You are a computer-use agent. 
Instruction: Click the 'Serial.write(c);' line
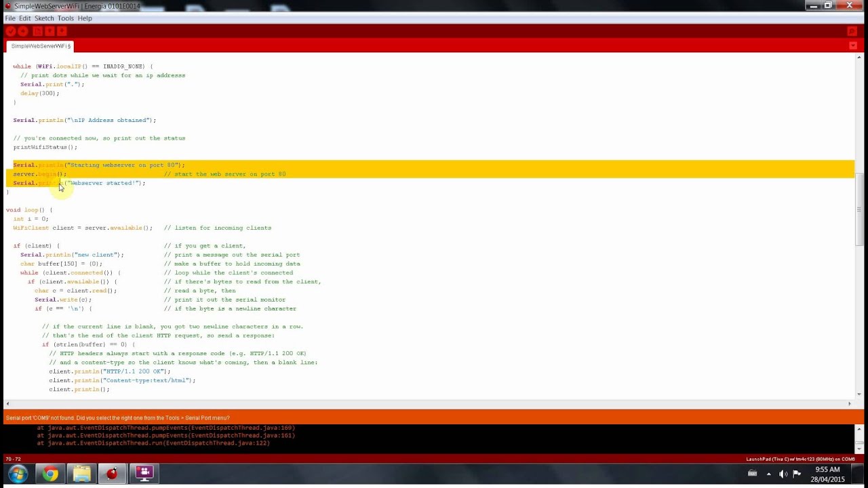click(63, 300)
